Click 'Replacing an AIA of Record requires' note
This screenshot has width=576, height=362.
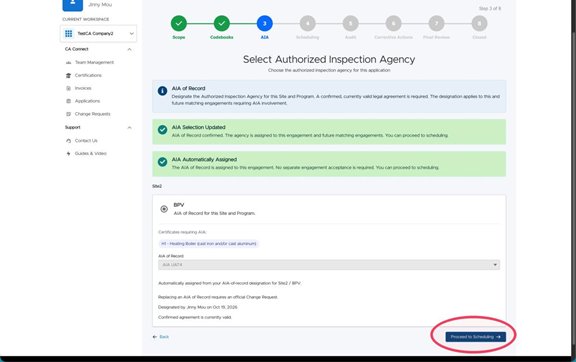tap(218, 297)
